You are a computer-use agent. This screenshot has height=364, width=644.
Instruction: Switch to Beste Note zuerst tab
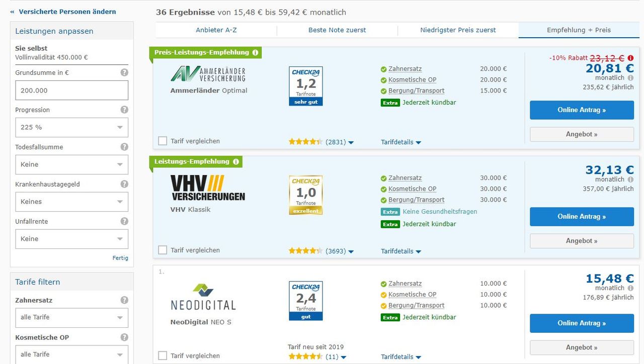337,30
